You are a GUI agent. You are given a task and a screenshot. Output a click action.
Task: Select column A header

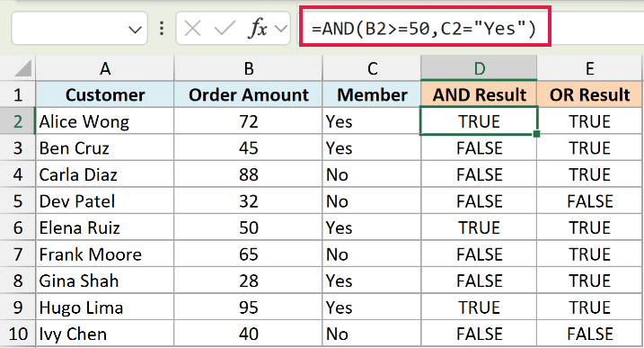[105, 68]
